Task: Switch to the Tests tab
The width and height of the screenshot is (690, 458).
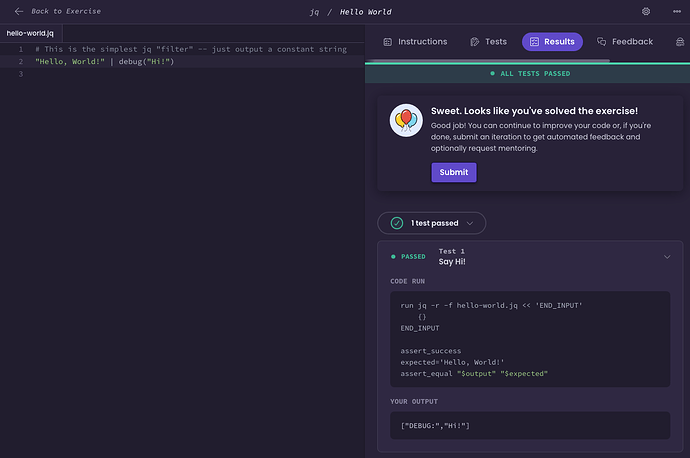Action: (x=488, y=42)
